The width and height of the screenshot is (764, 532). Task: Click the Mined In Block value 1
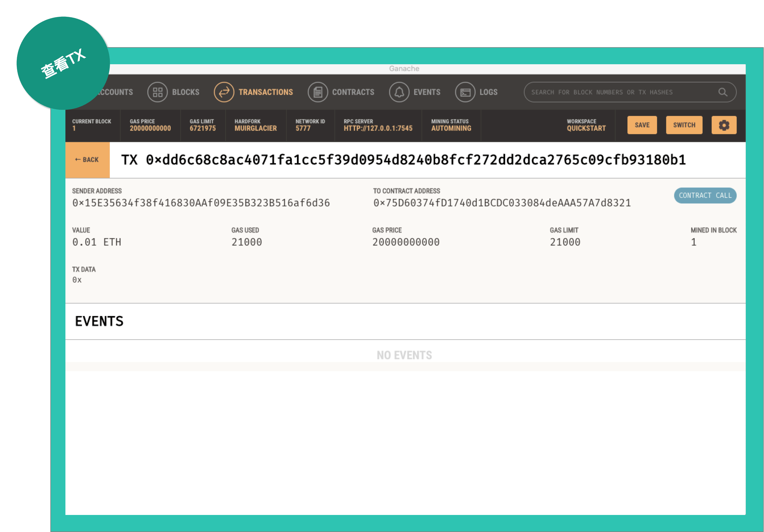[x=693, y=242]
